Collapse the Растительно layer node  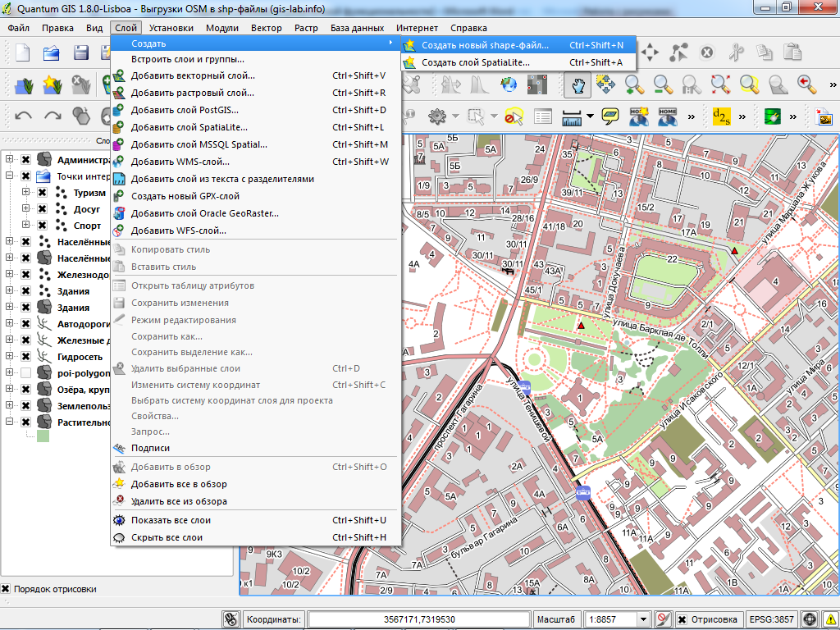[9, 422]
